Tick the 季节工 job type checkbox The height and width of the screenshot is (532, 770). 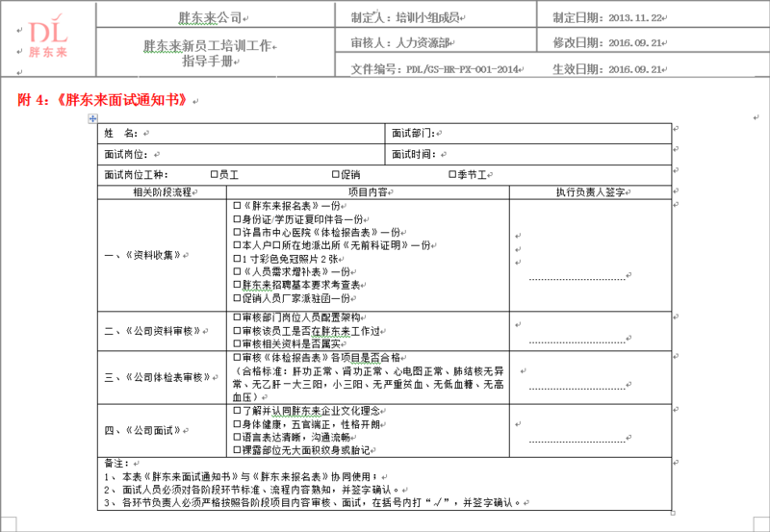(452, 174)
